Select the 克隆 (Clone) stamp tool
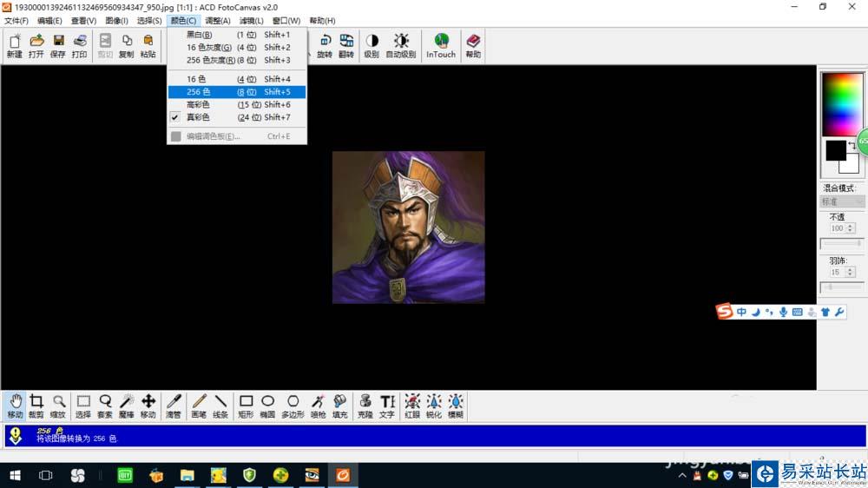868x488 pixels. coord(365,406)
